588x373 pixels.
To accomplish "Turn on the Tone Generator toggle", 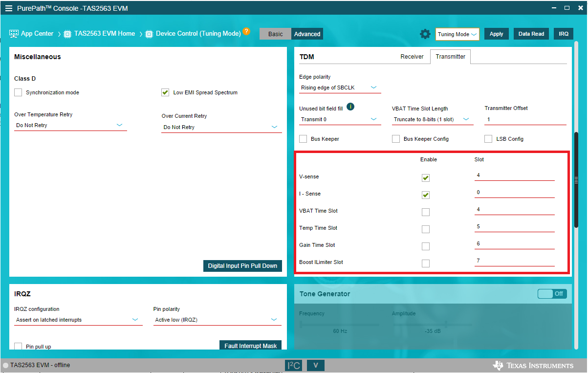I will pos(552,294).
